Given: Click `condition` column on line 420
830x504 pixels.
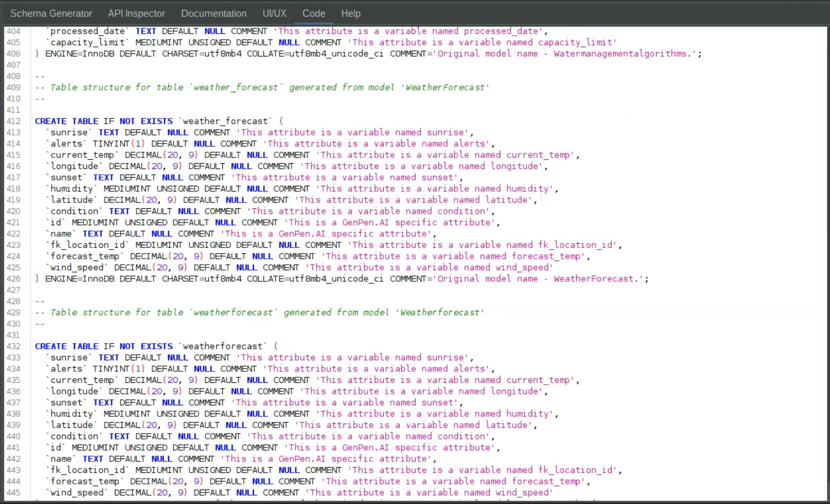Looking at the screenshot, I should pyautogui.click(x=74, y=211).
